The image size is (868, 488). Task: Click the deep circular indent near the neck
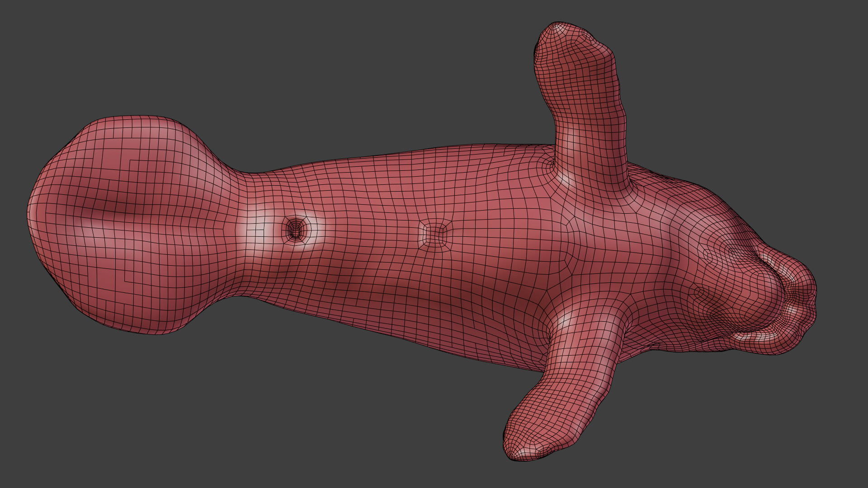click(295, 231)
